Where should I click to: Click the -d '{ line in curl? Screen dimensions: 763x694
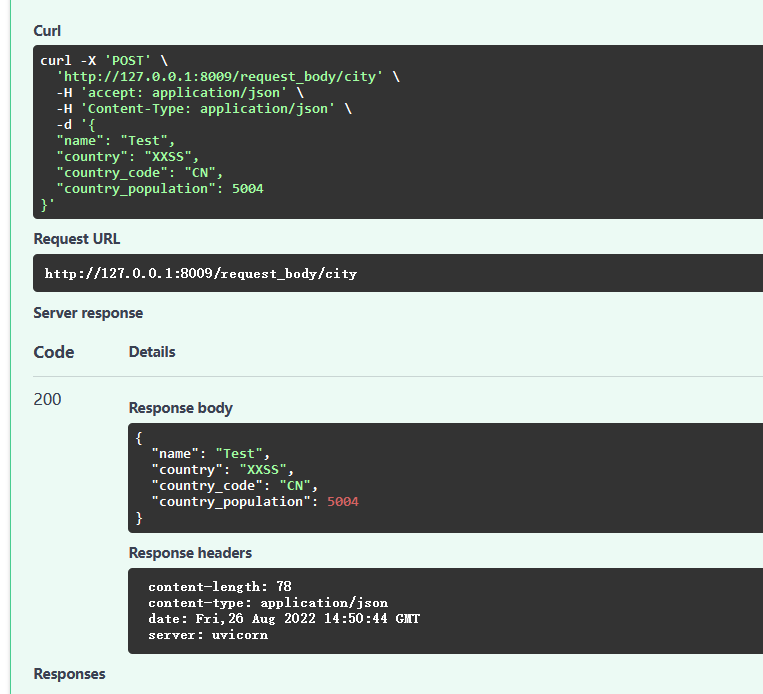click(x=76, y=125)
